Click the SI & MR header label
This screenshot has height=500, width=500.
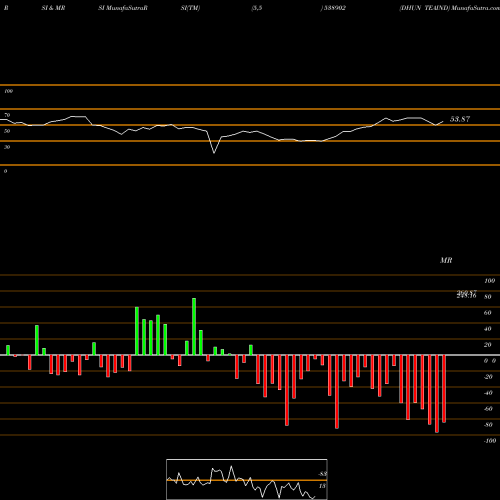pos(53,8)
